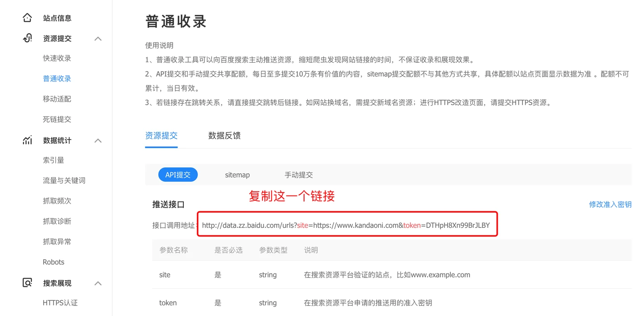Open the Robots sidebar item
Screen dimensions: 644x316
click(x=53, y=262)
